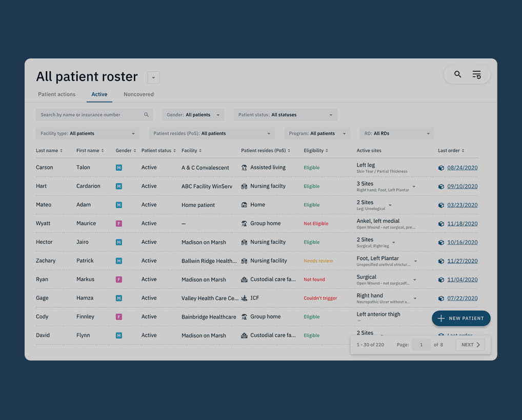Viewport: 522px width, 420px height.
Task: Click Home residence icon in Mateo row
Action: pos(244,205)
